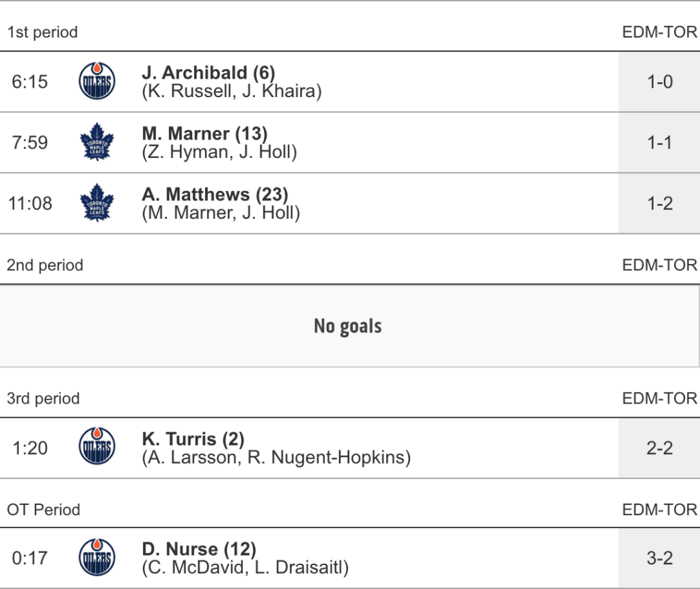Viewport: 700px width, 589px height.
Task: Select goal scorer A. Matthews (23)
Action: (215, 194)
